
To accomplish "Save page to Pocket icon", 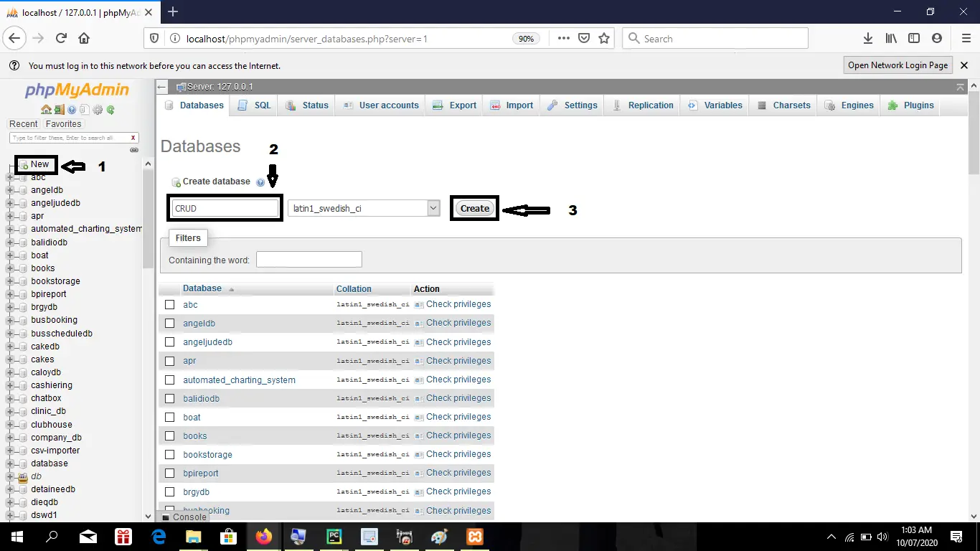I will [x=584, y=38].
